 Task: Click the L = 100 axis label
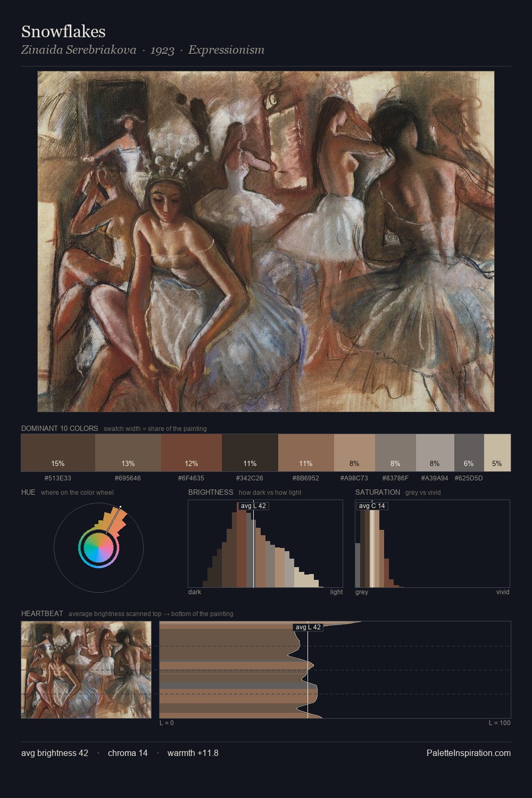(x=500, y=723)
